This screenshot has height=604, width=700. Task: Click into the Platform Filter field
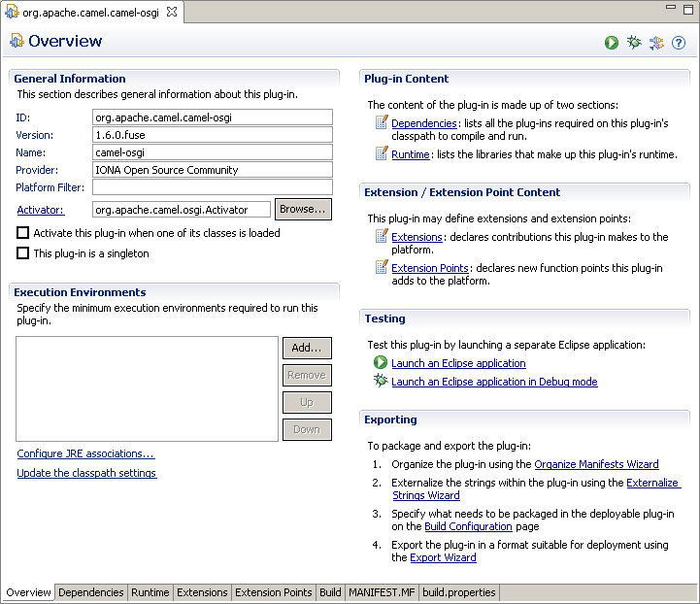coord(212,187)
